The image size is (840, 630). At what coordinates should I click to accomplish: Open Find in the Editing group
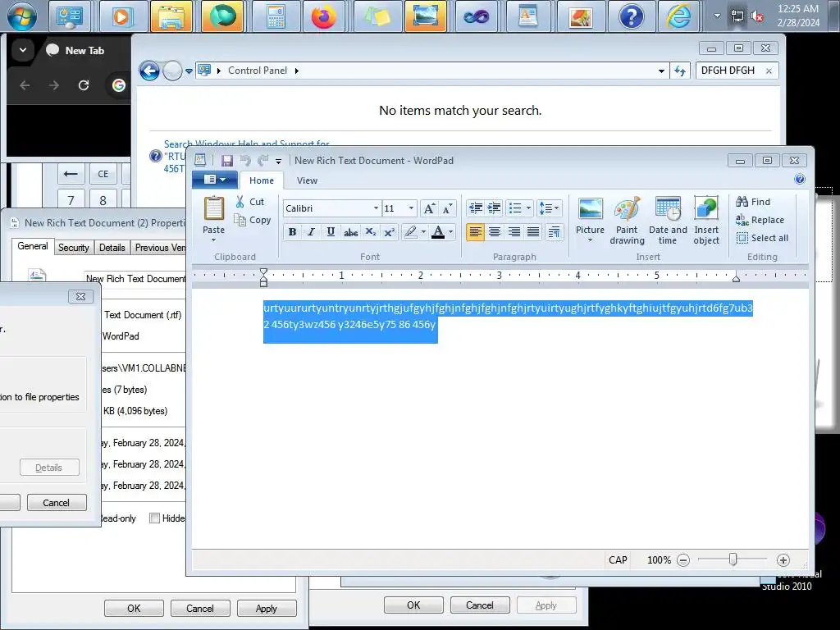tap(753, 202)
